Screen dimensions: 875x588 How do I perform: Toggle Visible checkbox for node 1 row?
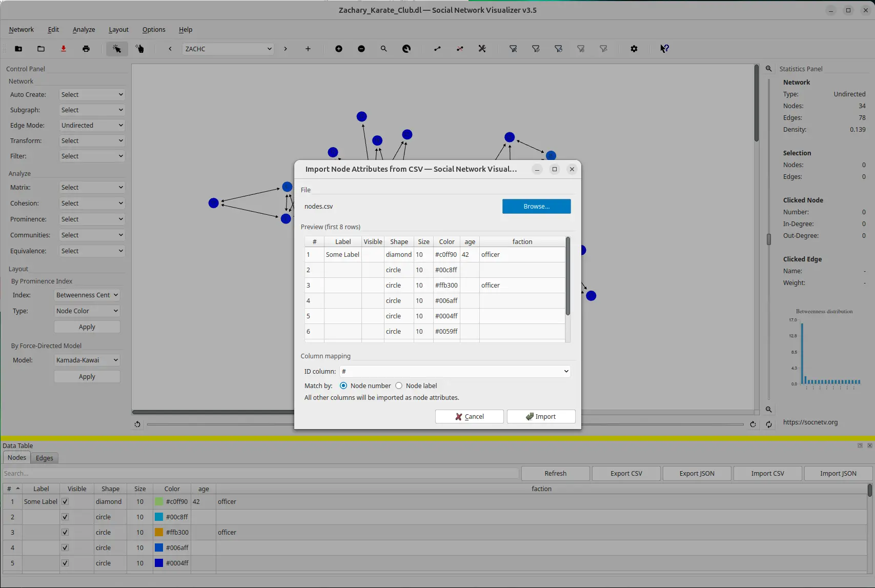pos(65,501)
